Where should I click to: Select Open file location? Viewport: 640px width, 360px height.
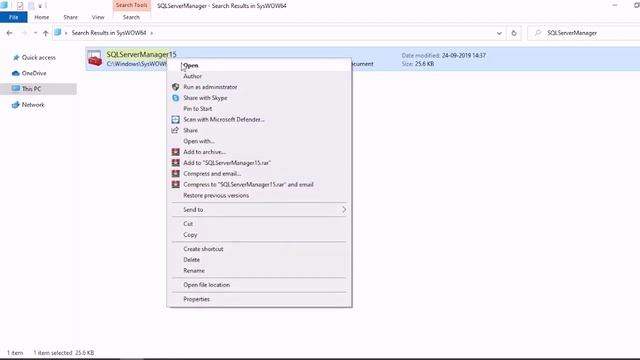click(259, 285)
